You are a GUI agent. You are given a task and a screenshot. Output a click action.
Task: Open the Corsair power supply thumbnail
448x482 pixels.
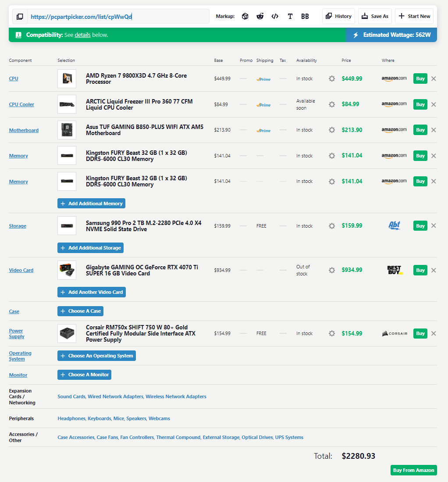(x=67, y=333)
